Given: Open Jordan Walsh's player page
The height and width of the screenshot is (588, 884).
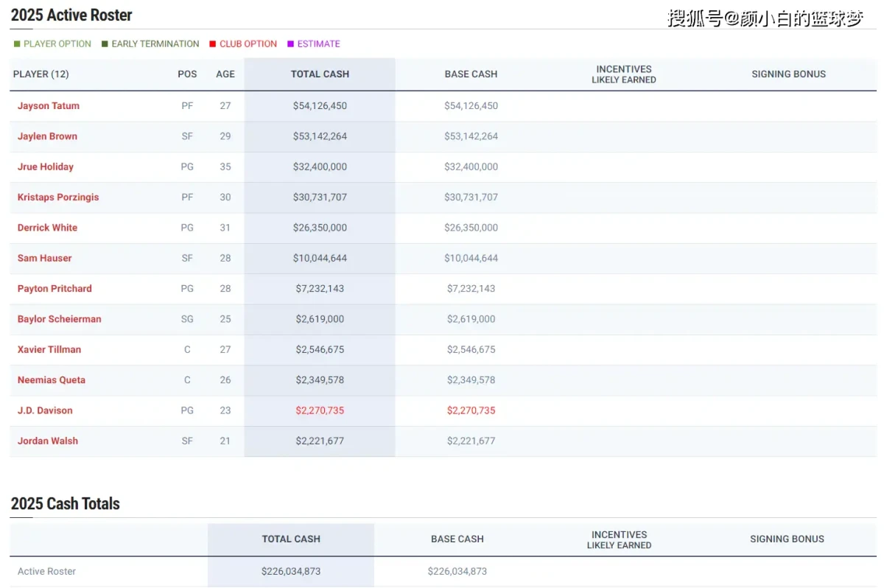Looking at the screenshot, I should click(x=48, y=441).
